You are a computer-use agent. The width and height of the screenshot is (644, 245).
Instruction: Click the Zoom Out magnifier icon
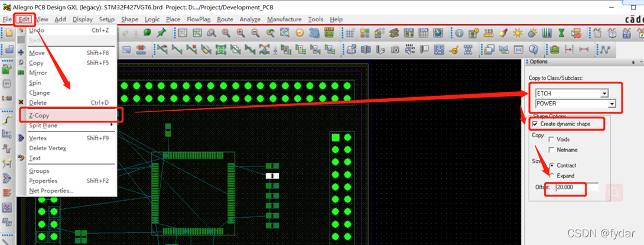pos(255,33)
